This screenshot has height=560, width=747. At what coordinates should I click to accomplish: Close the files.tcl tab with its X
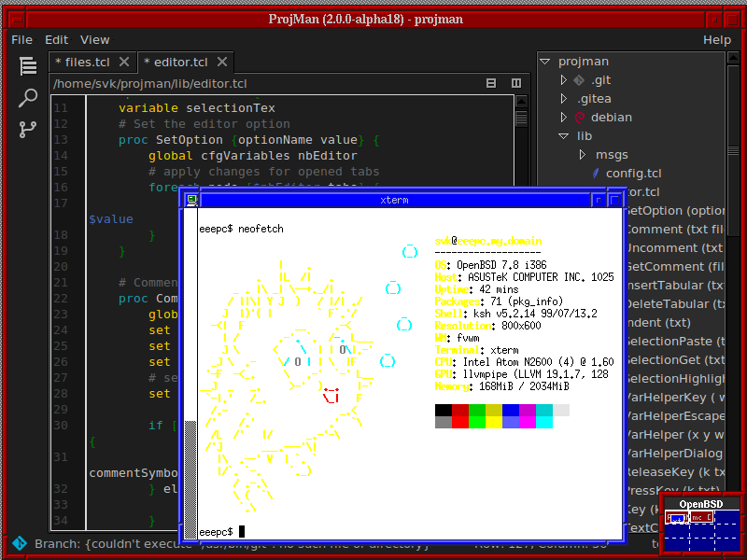126,63
